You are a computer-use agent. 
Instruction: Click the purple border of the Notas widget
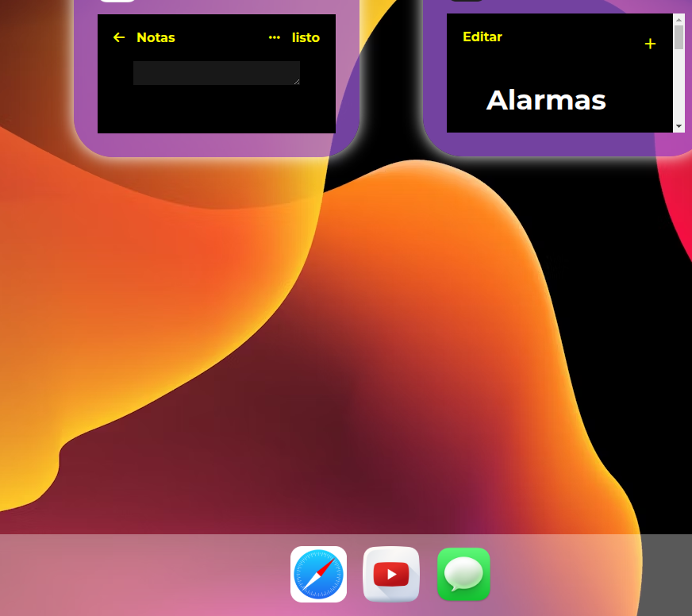tap(86, 79)
